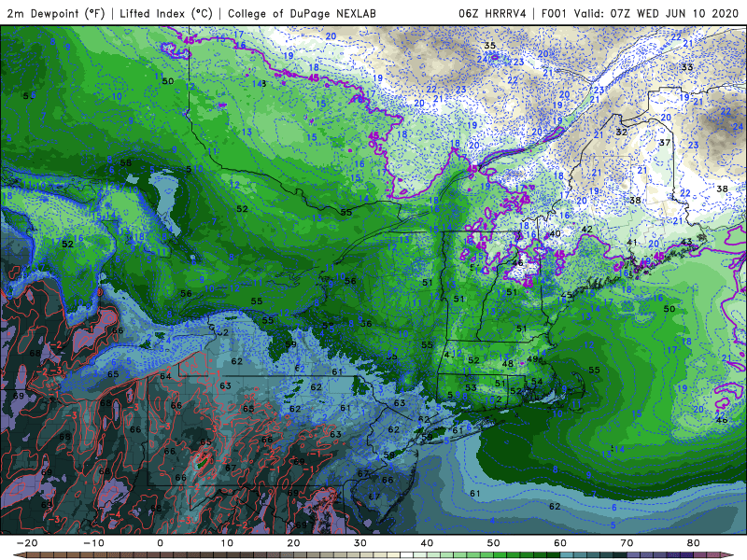Click the black dewpoint value '42' on map
747x560 pixels.
[587, 229]
